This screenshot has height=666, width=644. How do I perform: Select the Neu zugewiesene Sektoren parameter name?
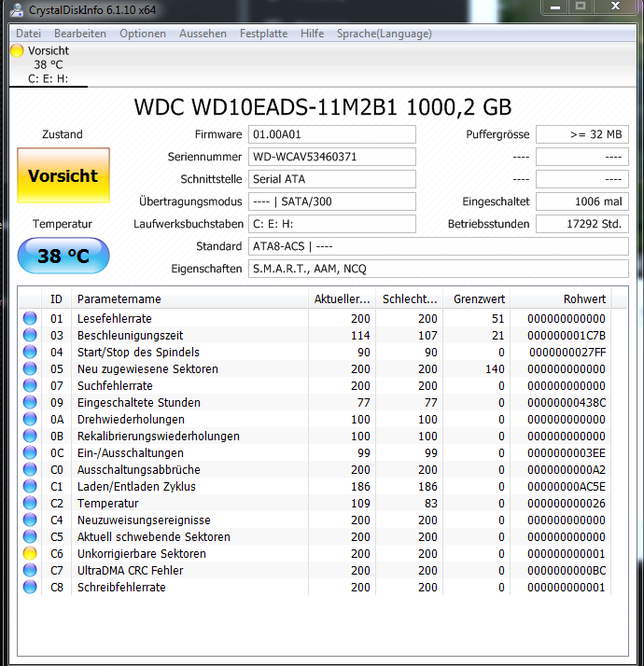point(147,369)
